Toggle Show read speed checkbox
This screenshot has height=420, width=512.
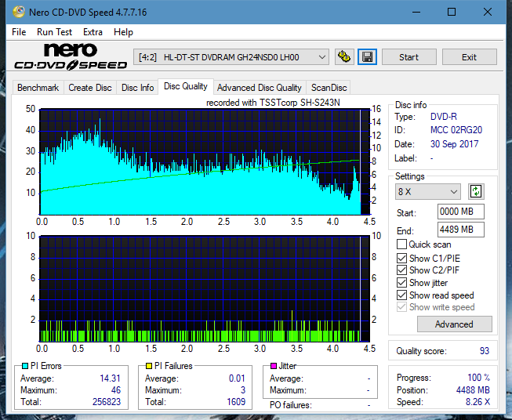coord(401,295)
